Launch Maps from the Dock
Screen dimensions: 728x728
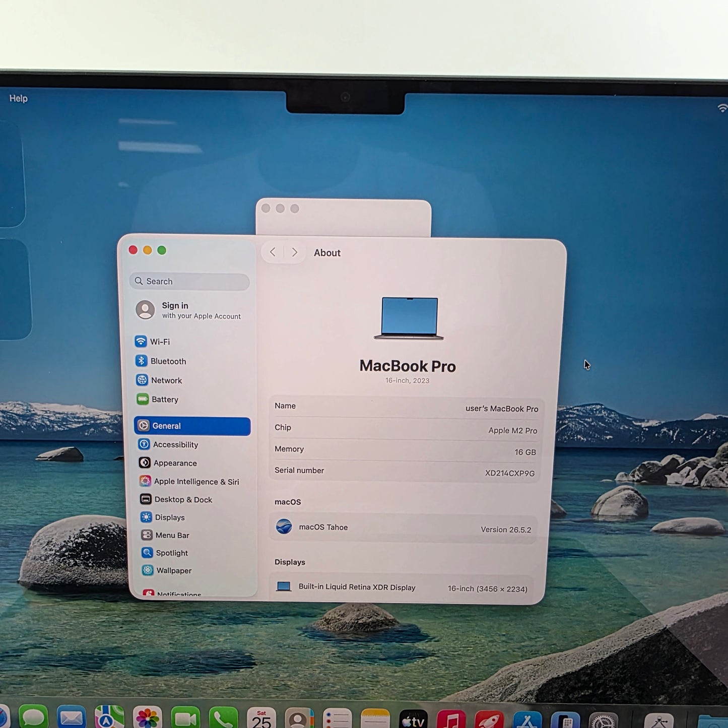click(x=109, y=717)
